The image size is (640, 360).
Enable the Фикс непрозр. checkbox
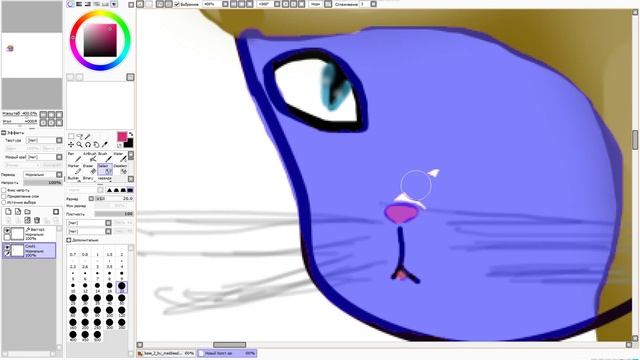(x=4, y=190)
